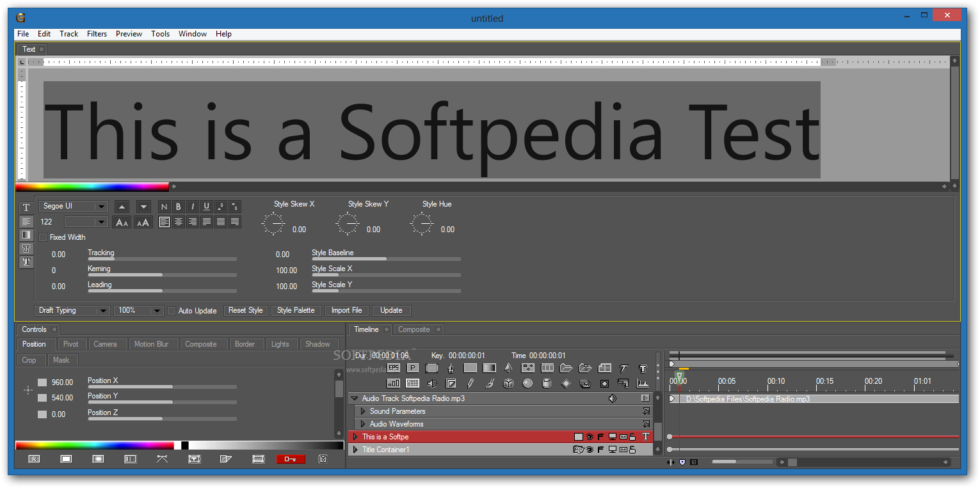This screenshot has height=488, width=980.
Task: Click the tree shape icon in timeline toolbar
Action: tap(508, 368)
